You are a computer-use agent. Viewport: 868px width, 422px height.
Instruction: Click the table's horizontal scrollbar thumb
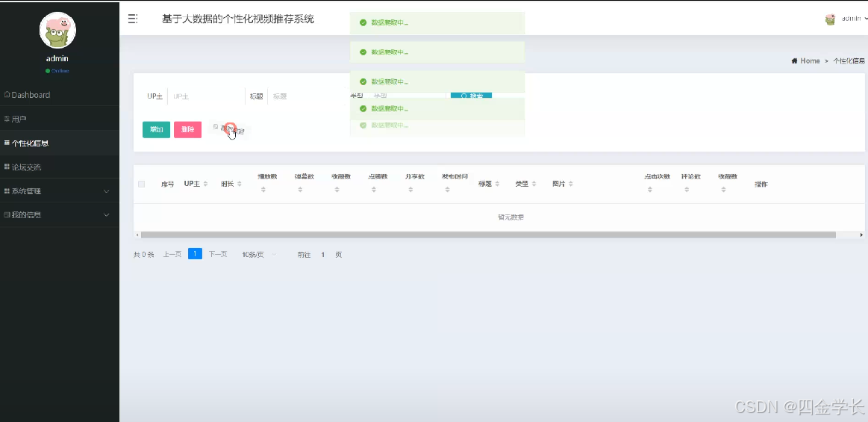488,235
